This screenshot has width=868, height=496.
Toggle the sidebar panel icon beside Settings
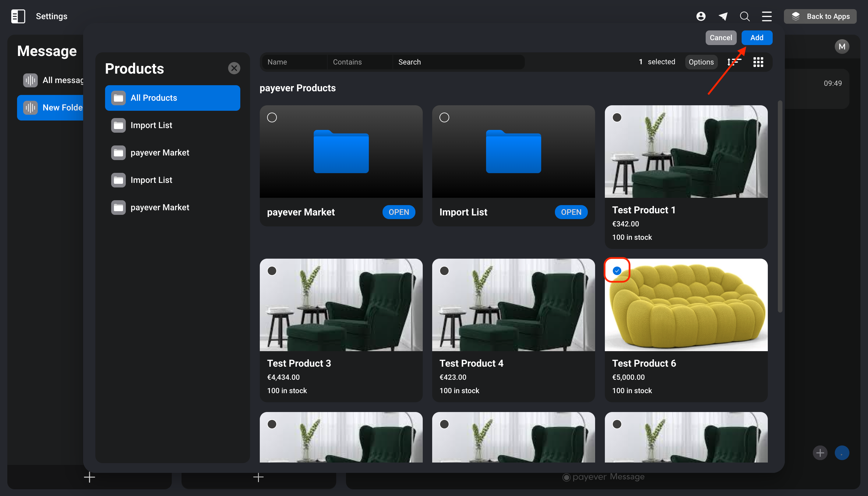[x=18, y=16]
